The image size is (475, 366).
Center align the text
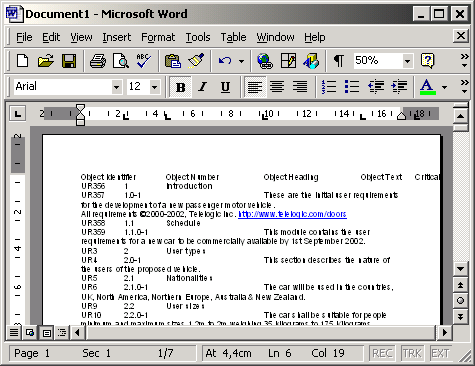[x=277, y=87]
